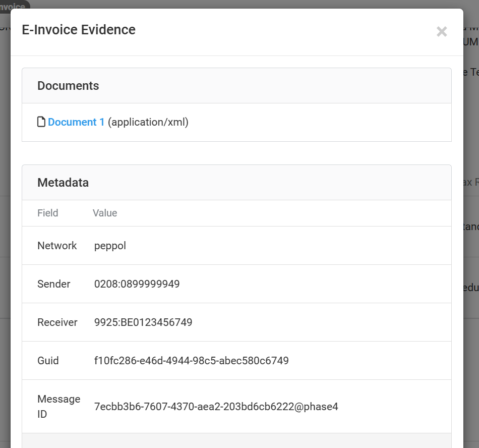The height and width of the screenshot is (448, 479).
Task: Select the receiver ID 9925:BE0123456749
Action: pyautogui.click(x=143, y=322)
